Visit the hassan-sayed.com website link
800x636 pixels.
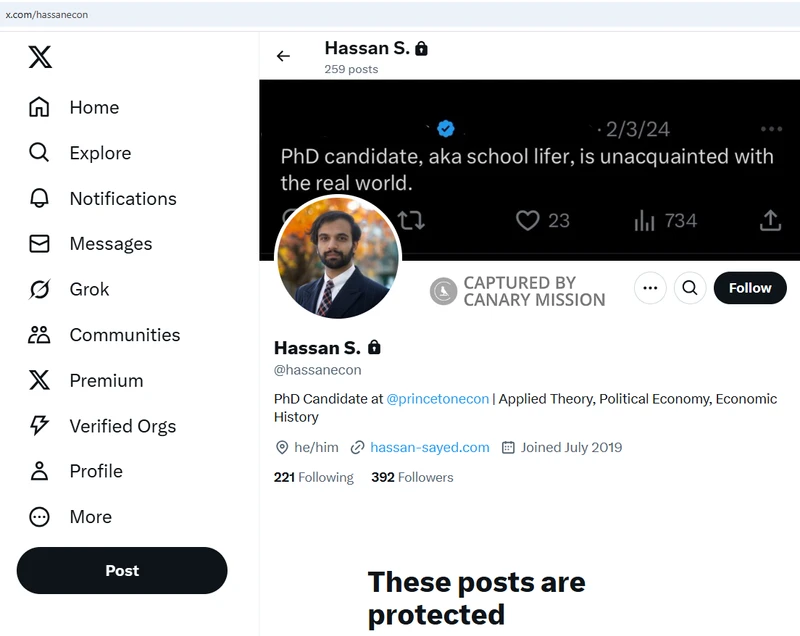tap(429, 447)
